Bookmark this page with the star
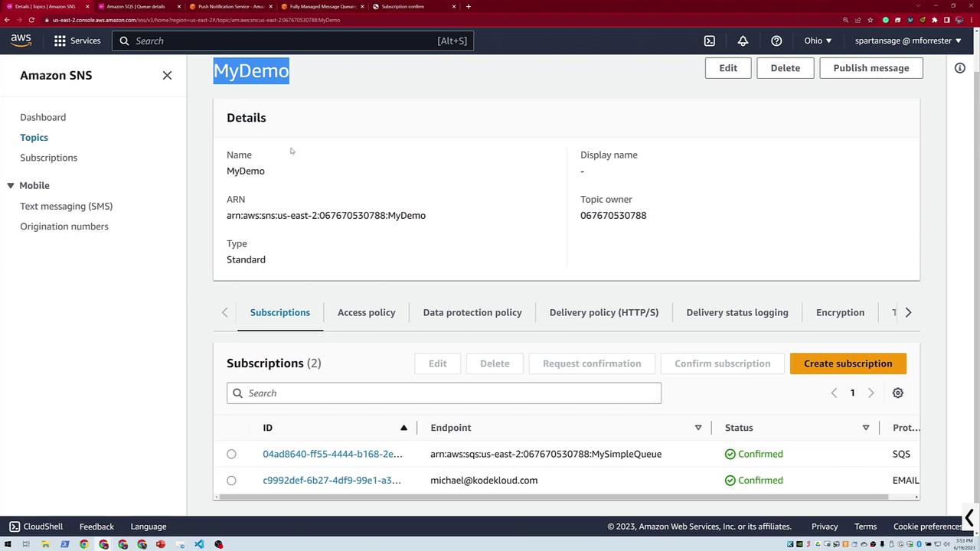The width and height of the screenshot is (980, 551). [871, 20]
